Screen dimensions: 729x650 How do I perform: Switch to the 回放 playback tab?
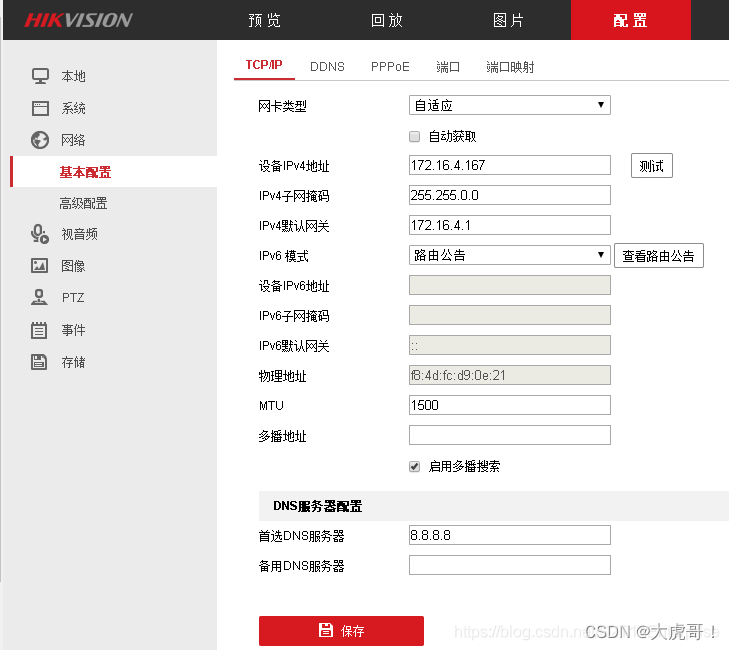[387, 20]
